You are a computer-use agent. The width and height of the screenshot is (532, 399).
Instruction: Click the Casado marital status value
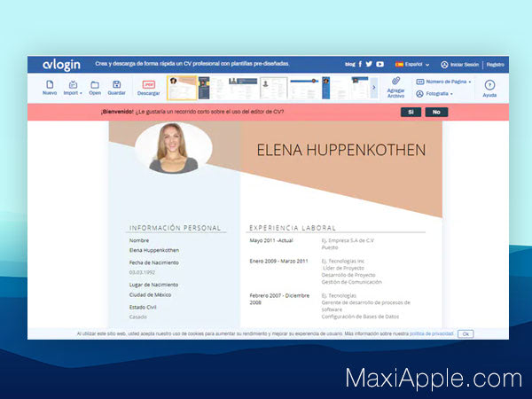tap(138, 317)
